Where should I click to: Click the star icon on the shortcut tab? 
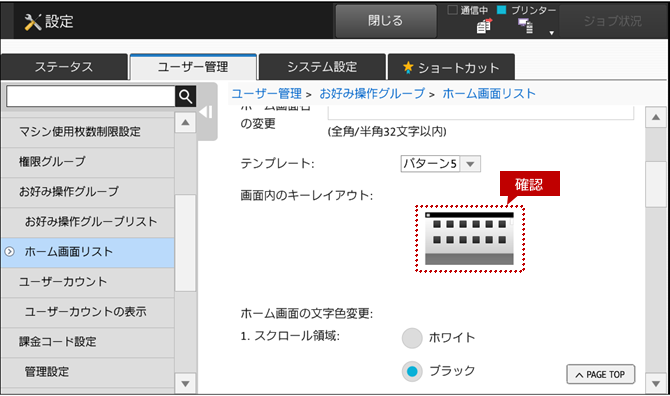pos(408,67)
